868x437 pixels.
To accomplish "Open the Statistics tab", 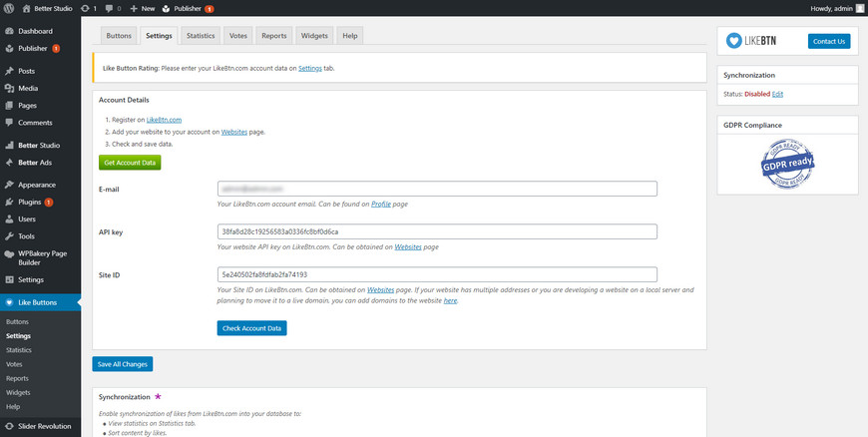I will [x=201, y=36].
